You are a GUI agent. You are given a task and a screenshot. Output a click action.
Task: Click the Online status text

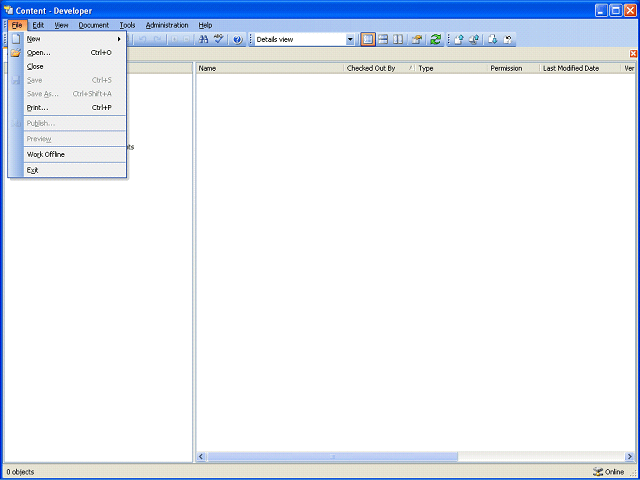click(x=614, y=472)
